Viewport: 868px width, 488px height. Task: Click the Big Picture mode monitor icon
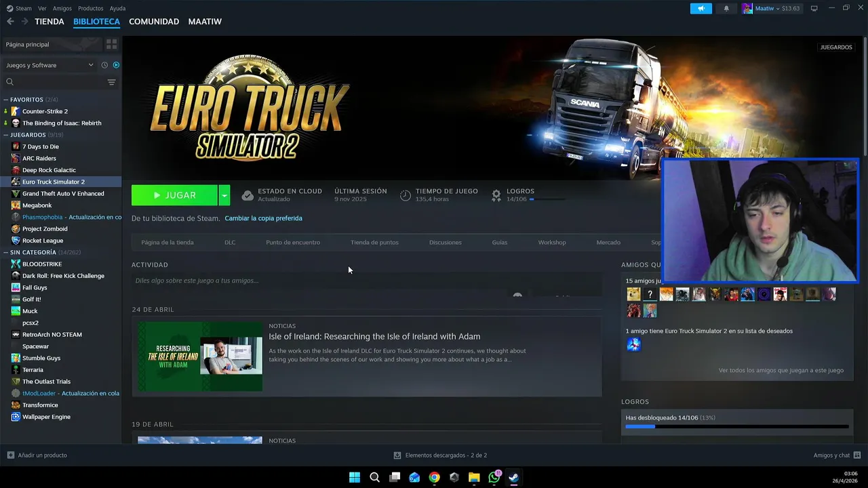tap(814, 8)
